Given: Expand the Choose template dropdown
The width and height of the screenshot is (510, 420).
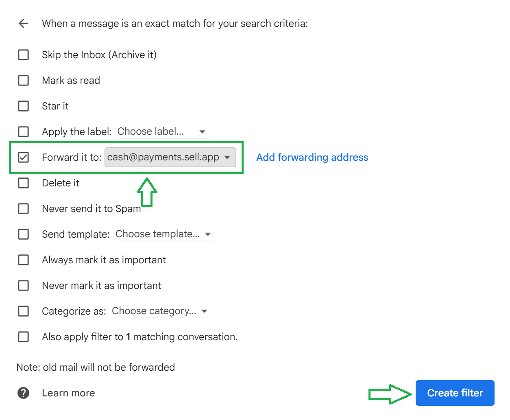Looking at the screenshot, I should pos(164,234).
